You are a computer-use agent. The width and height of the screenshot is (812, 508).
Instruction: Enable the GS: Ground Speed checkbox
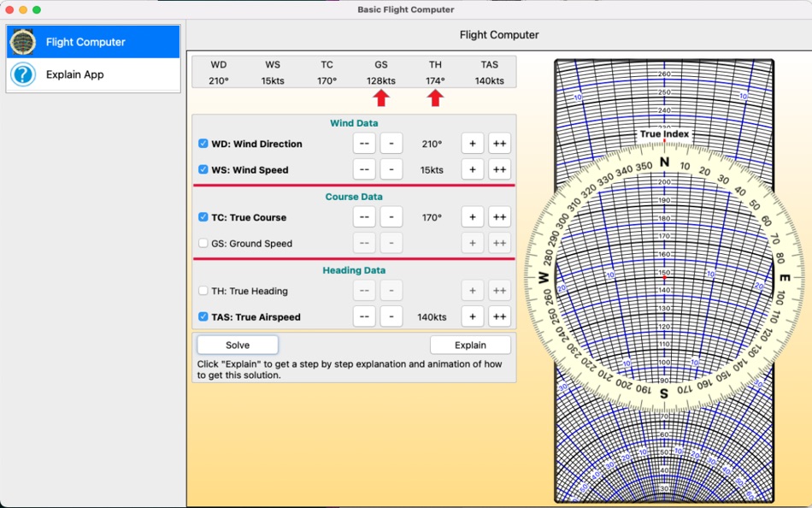pos(203,243)
